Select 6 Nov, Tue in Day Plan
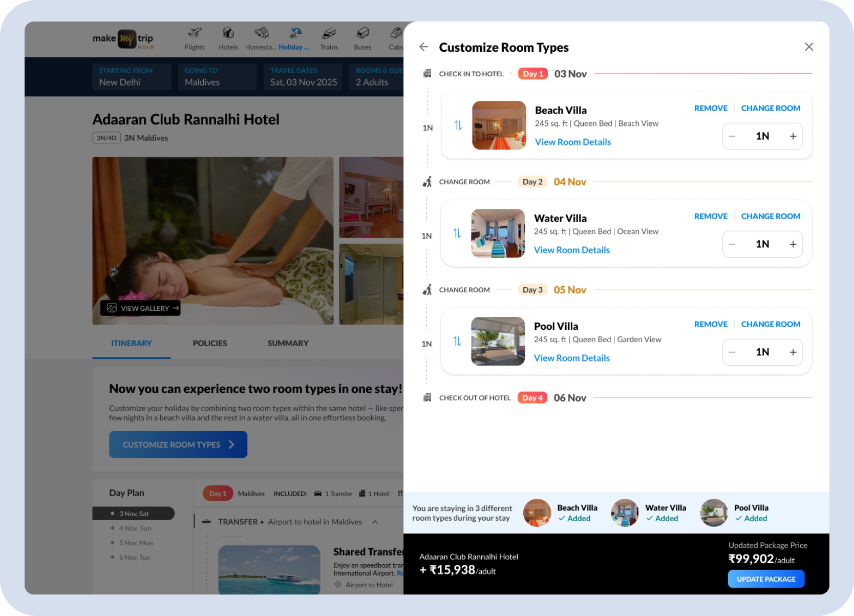This screenshot has height=616, width=854. click(x=135, y=558)
